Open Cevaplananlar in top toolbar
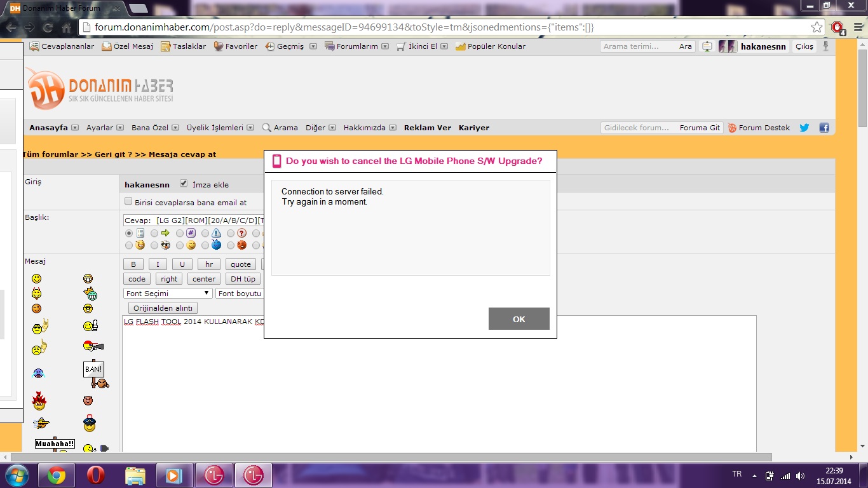The width and height of the screenshot is (868, 488). [x=62, y=46]
